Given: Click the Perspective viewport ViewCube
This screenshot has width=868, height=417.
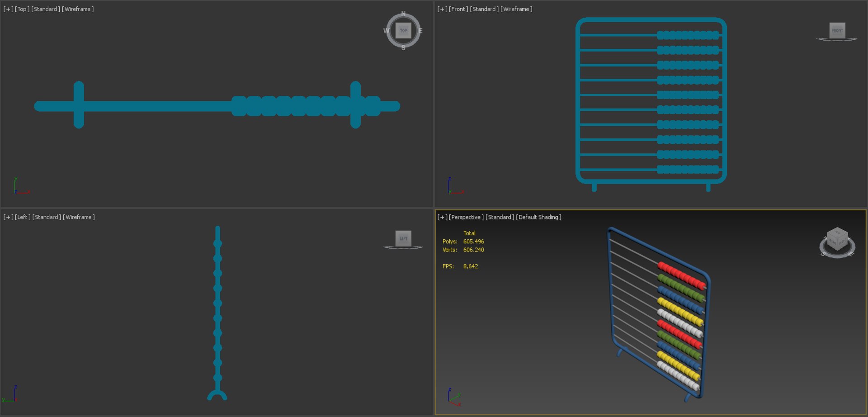Looking at the screenshot, I should pos(837,239).
